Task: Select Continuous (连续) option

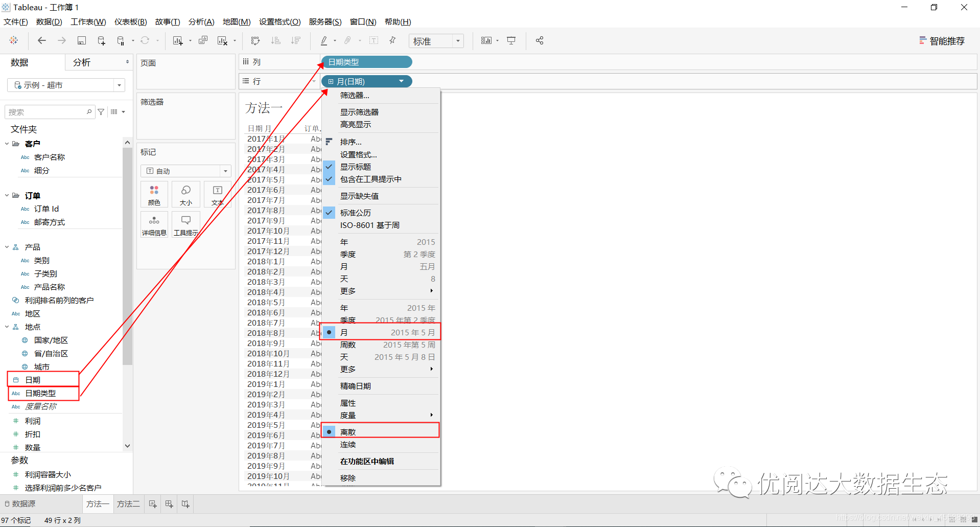Action: pos(381,445)
